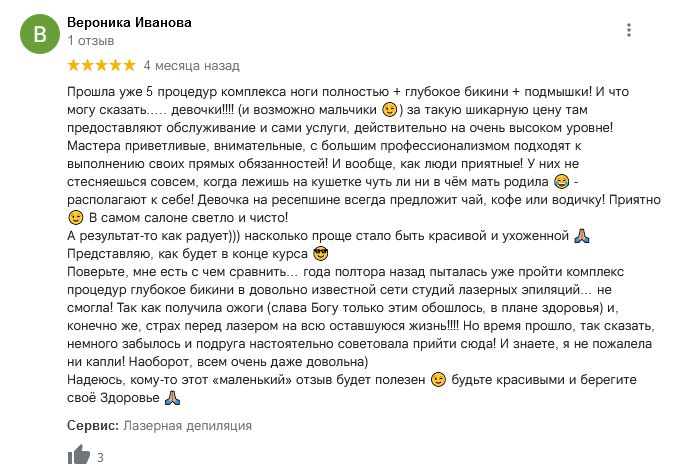Click the green avatar with letter В
This screenshot has height=469, width=676.
point(40,34)
